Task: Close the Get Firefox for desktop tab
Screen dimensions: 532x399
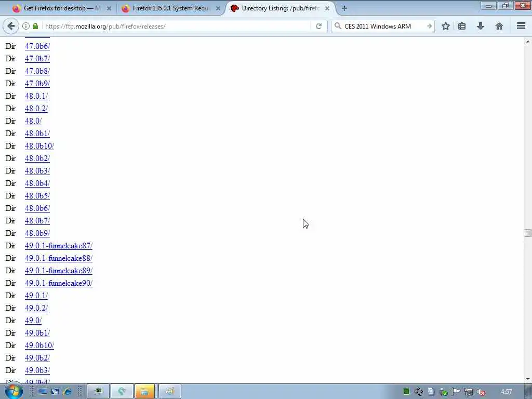Action: point(109,8)
